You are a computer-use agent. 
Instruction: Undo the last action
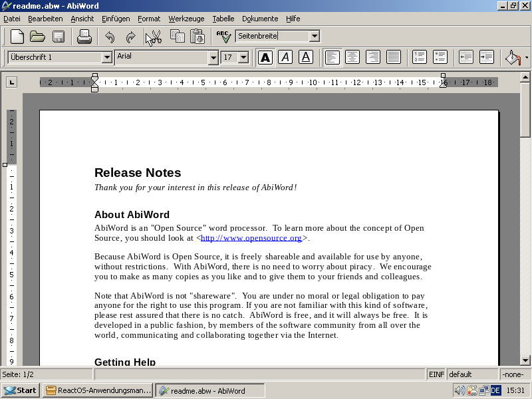[110, 37]
